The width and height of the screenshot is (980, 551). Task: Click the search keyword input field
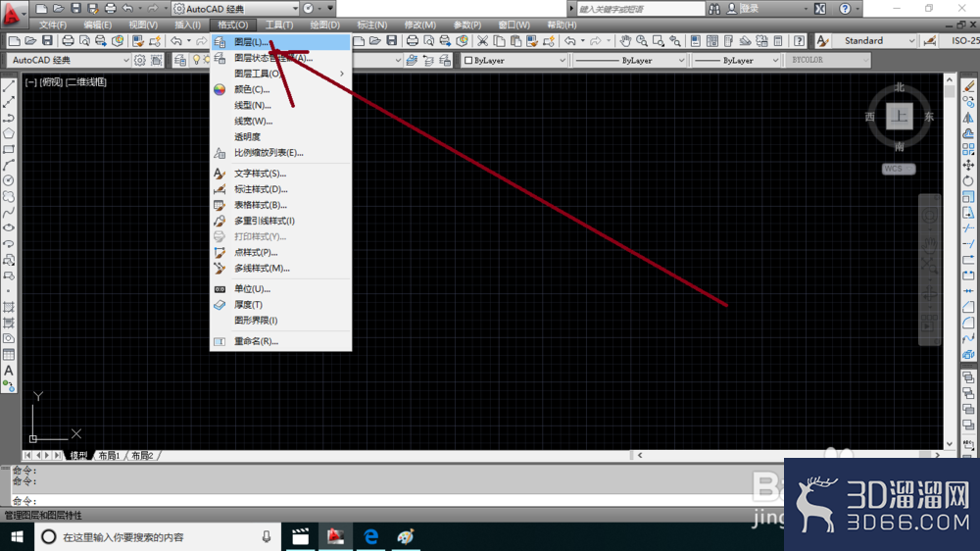[x=640, y=9]
